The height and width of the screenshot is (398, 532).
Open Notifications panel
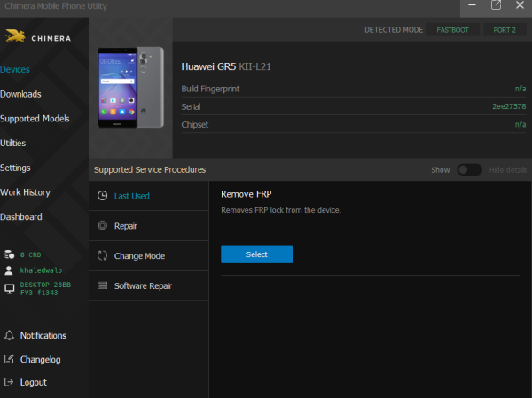tap(43, 335)
